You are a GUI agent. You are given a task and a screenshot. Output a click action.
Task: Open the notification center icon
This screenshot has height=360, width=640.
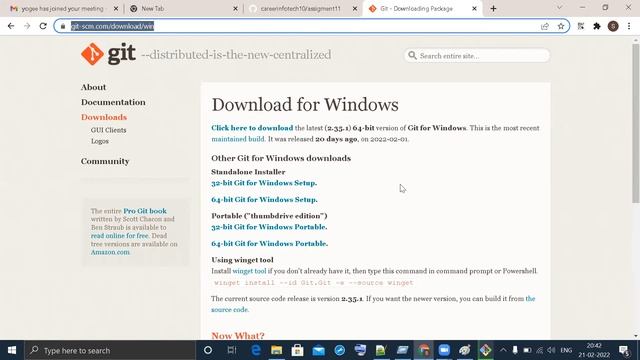tap(624, 350)
